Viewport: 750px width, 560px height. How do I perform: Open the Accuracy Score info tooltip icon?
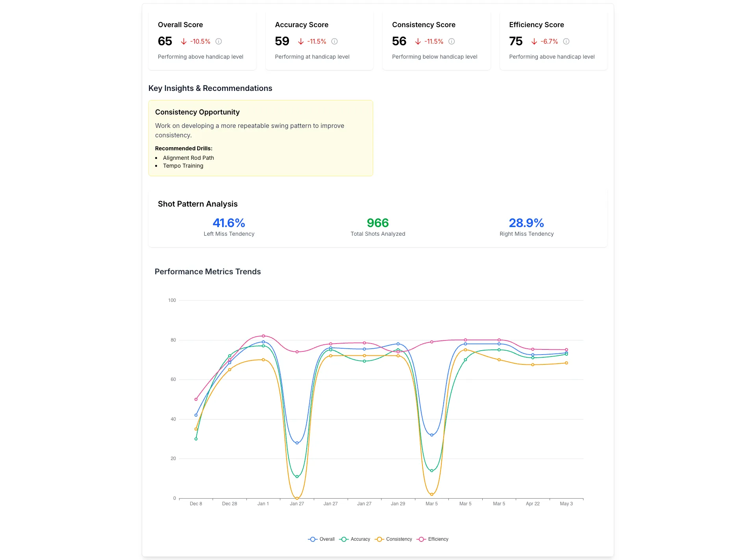(334, 41)
